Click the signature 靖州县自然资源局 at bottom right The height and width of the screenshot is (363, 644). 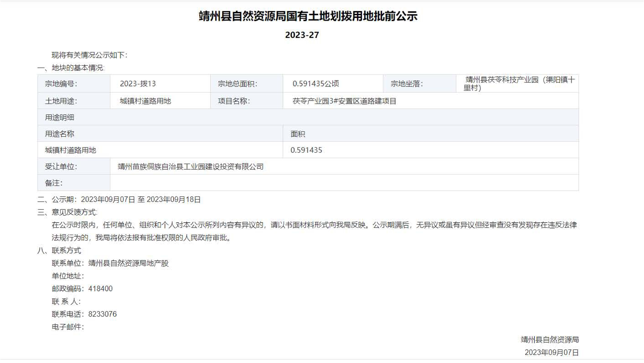pyautogui.click(x=550, y=340)
